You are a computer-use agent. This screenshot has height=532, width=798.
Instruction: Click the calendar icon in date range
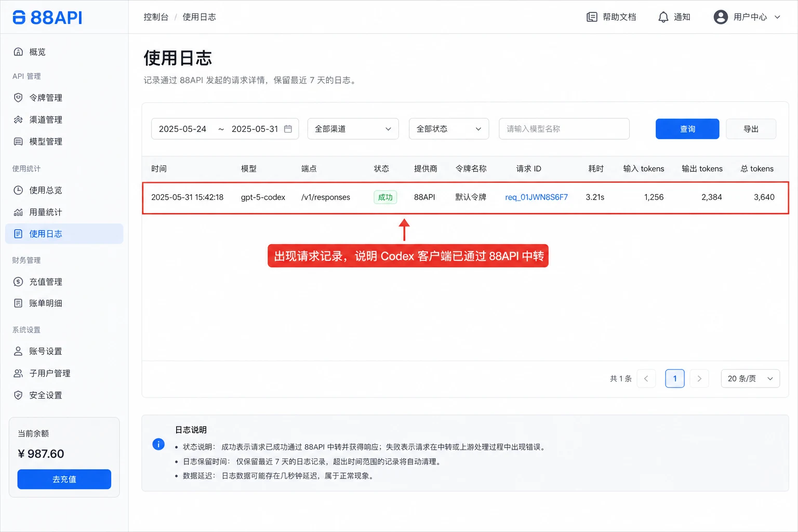(x=288, y=129)
